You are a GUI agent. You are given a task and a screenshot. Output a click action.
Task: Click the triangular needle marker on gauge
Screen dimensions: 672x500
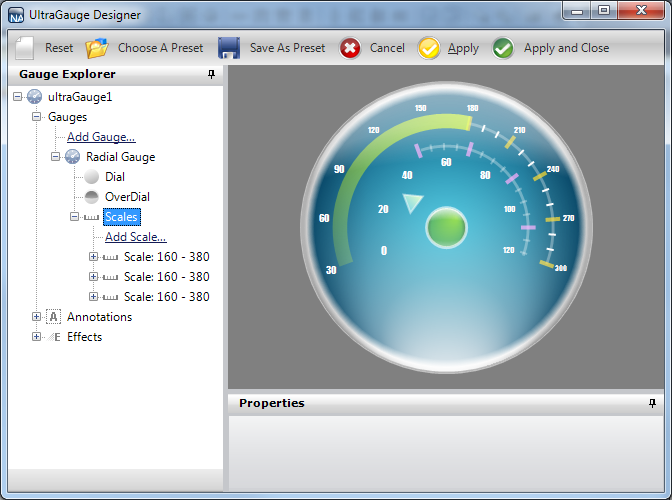[x=412, y=203]
